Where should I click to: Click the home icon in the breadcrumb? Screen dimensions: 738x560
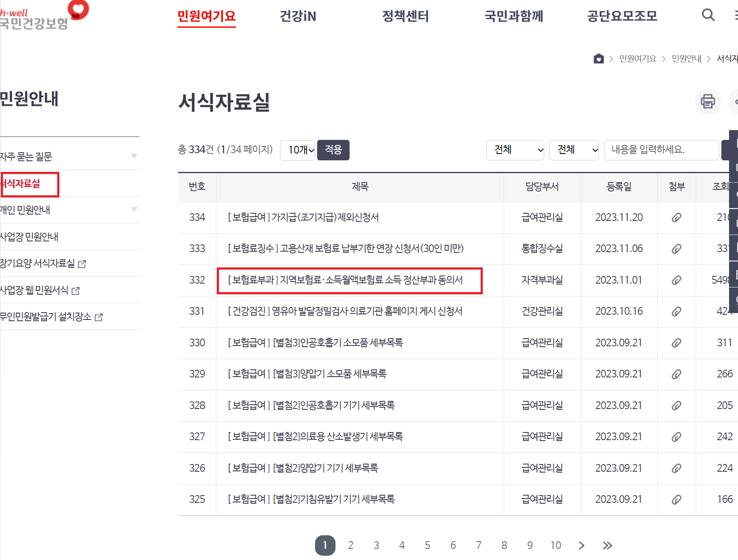[x=599, y=58]
